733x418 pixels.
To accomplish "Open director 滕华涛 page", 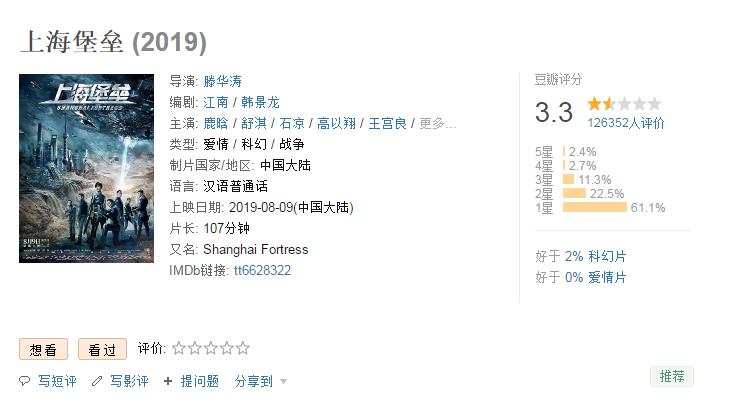I will tap(223, 81).
